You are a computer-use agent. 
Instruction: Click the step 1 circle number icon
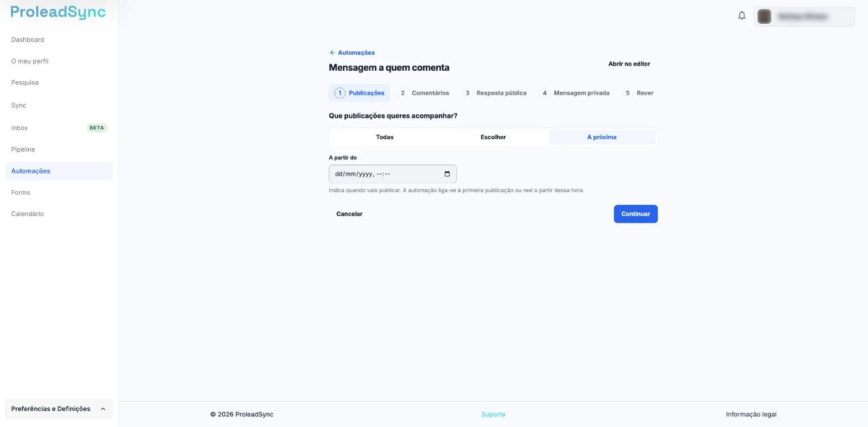coord(340,93)
